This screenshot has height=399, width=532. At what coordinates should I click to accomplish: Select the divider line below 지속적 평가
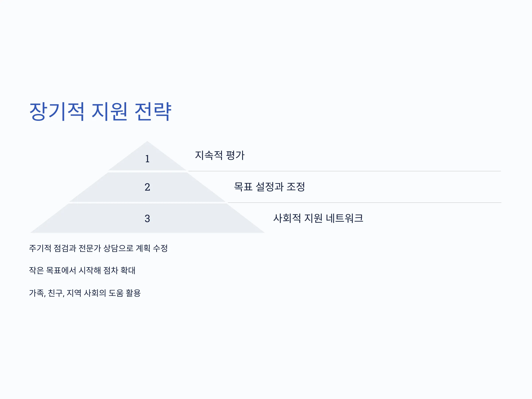(x=344, y=171)
